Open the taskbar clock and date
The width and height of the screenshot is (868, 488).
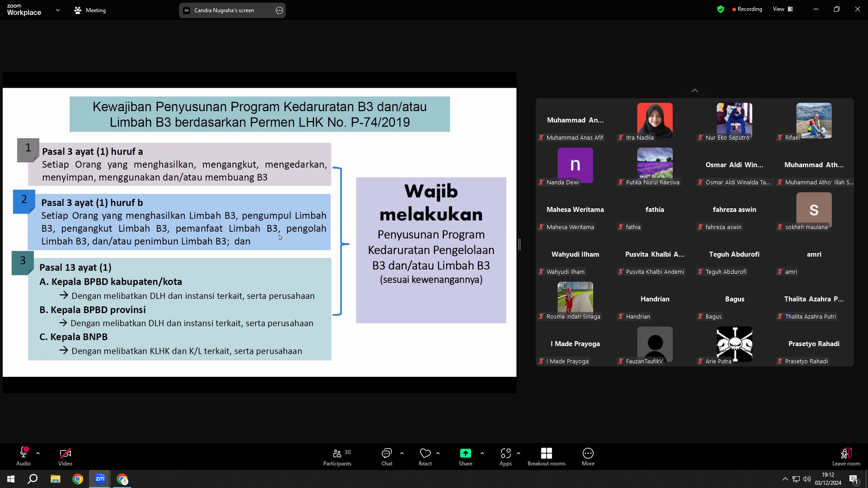[x=828, y=479]
